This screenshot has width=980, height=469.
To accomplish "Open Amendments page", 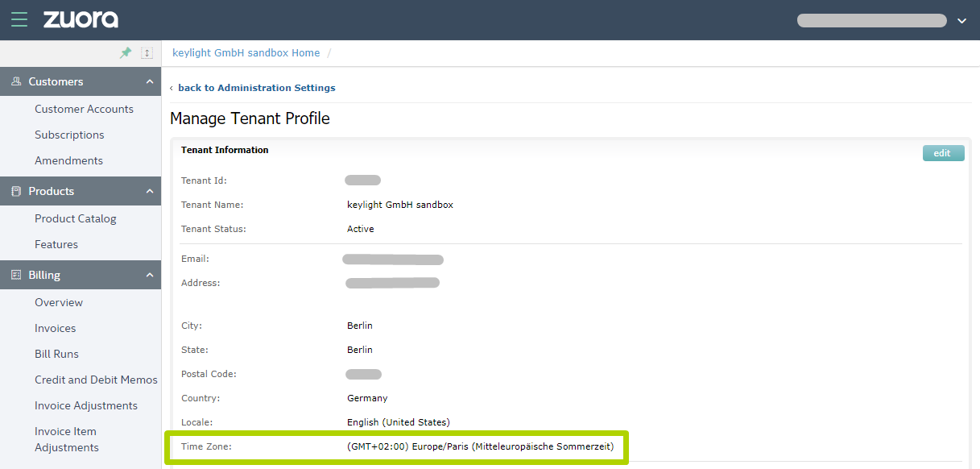I will click(x=68, y=160).
